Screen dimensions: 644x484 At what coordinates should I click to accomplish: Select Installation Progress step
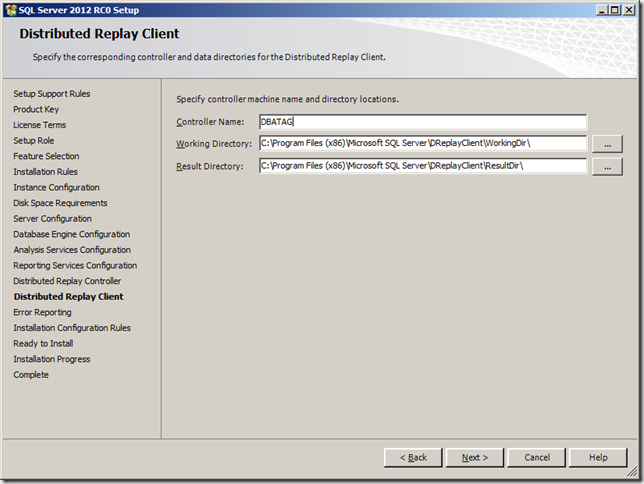[52, 359]
